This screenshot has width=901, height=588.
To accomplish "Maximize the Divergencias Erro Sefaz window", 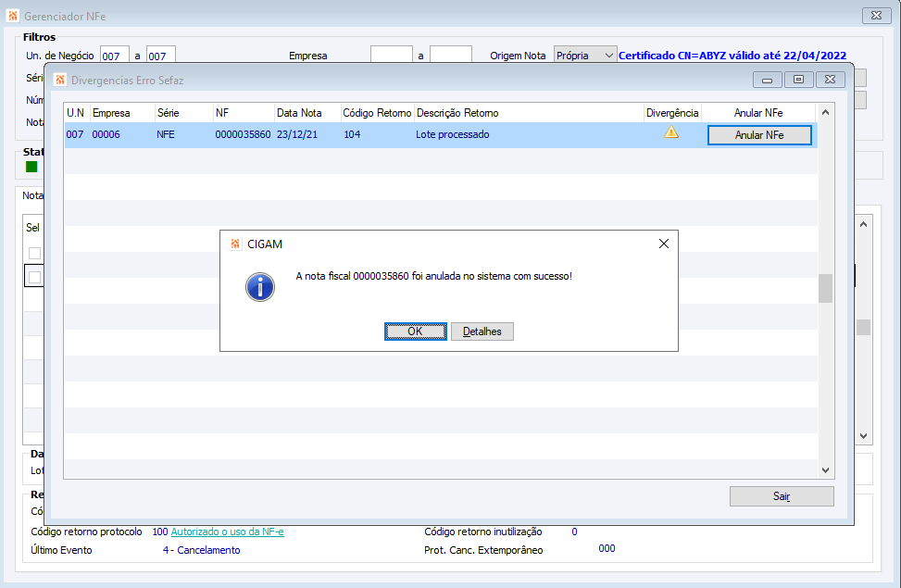I will coord(799,80).
